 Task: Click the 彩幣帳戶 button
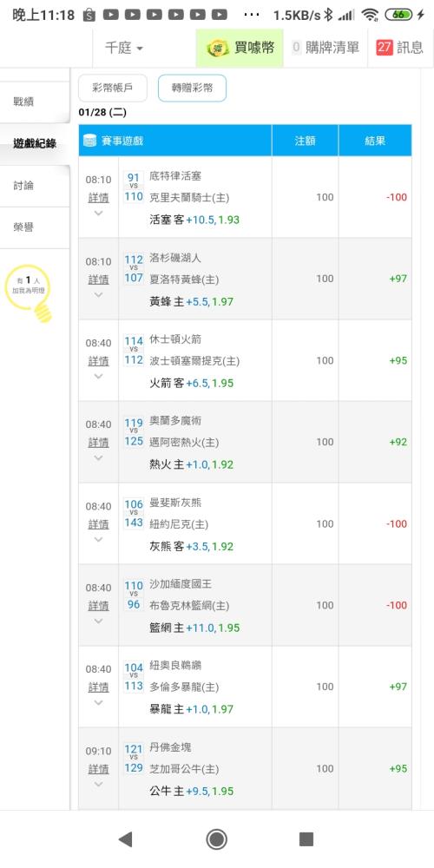[113, 88]
